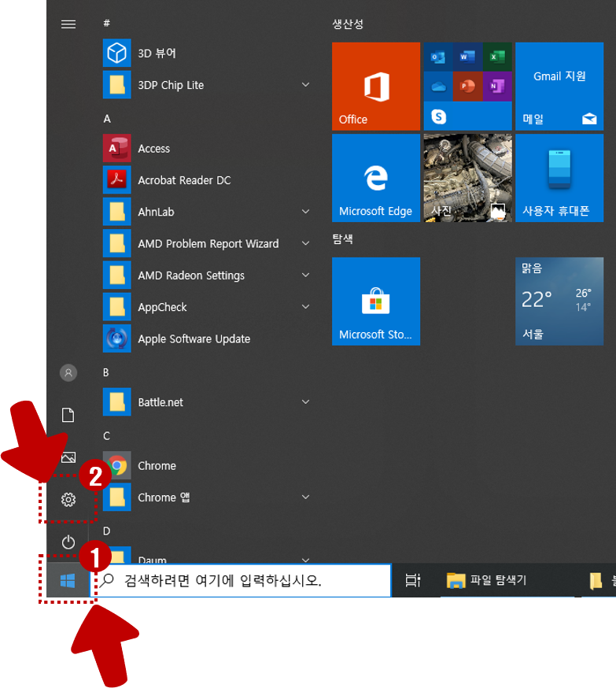Viewport: 616px width, 688px height.
Task: Open the 메일 Gmail 지원 tile
Action: (x=559, y=86)
